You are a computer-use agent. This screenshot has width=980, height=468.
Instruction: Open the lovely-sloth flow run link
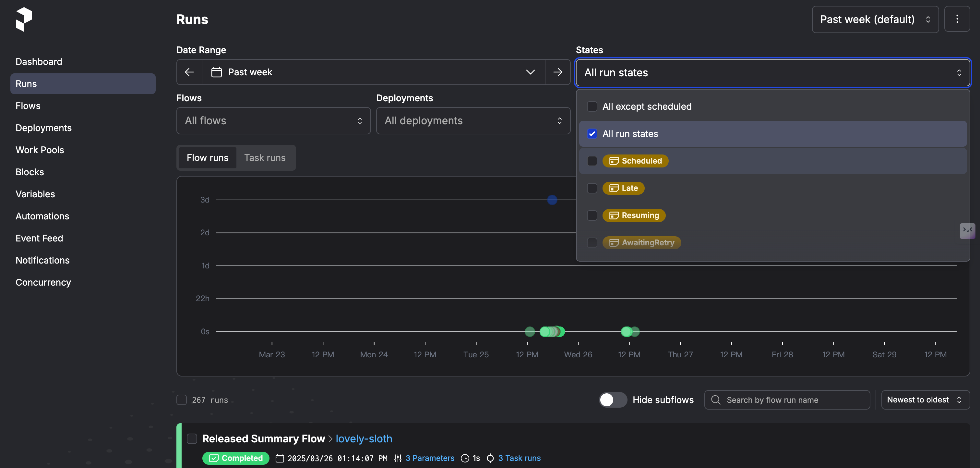(364, 439)
